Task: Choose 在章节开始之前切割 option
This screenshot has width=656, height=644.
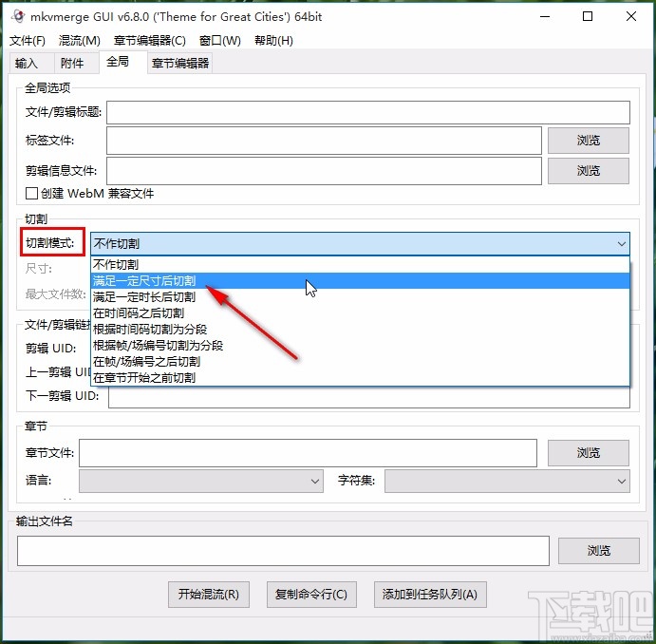Action: 360,378
